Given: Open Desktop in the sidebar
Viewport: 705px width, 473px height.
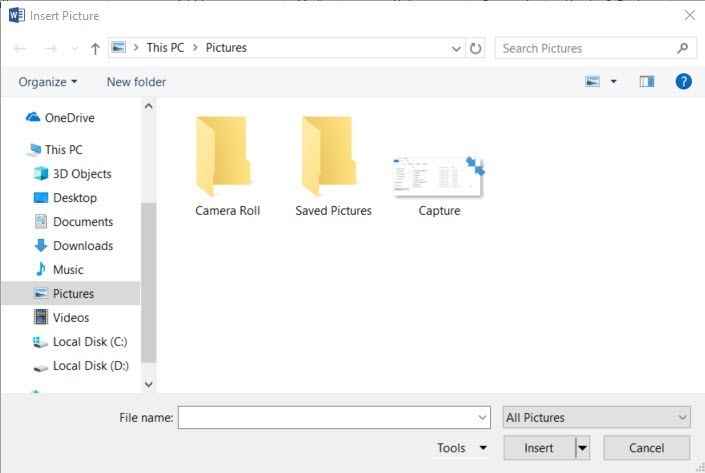Looking at the screenshot, I should 66,198.
